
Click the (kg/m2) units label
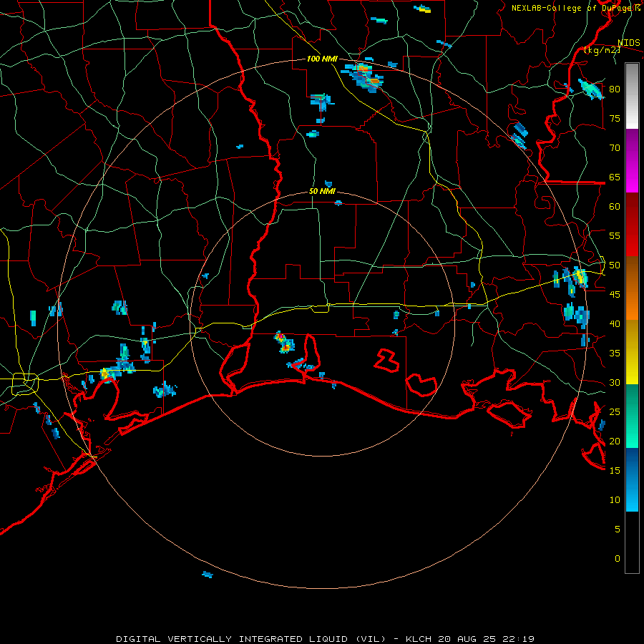coord(602,50)
